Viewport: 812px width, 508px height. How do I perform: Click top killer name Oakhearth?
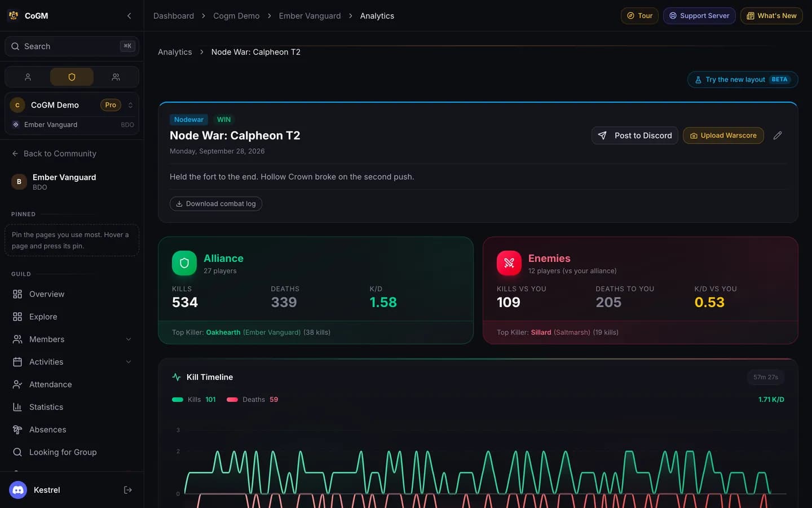[223, 332]
